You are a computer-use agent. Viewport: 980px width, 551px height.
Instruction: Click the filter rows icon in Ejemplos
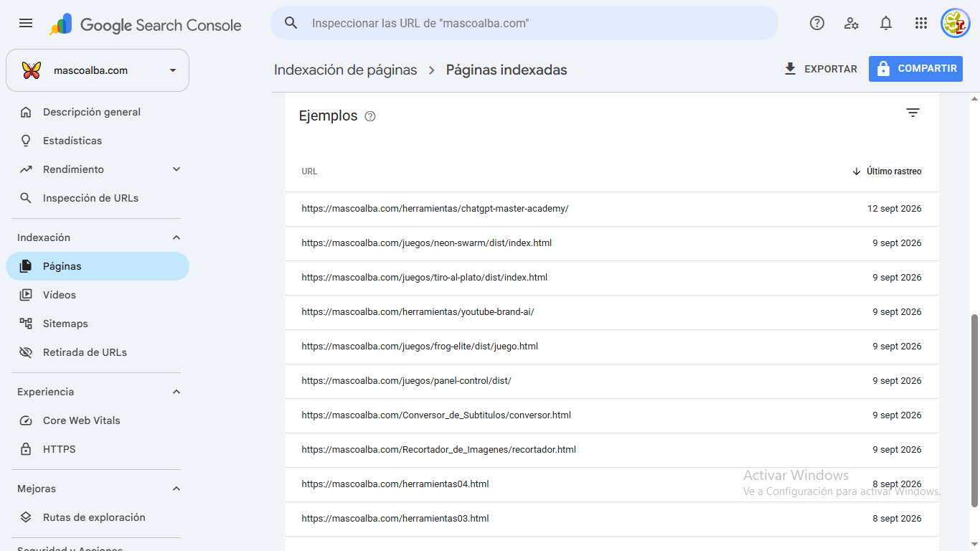913,113
